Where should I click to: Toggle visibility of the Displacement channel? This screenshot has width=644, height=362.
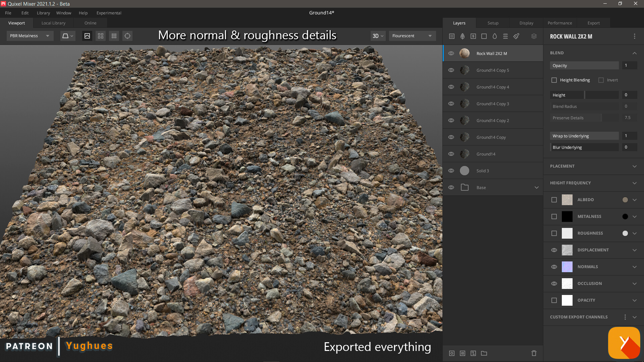point(554,250)
